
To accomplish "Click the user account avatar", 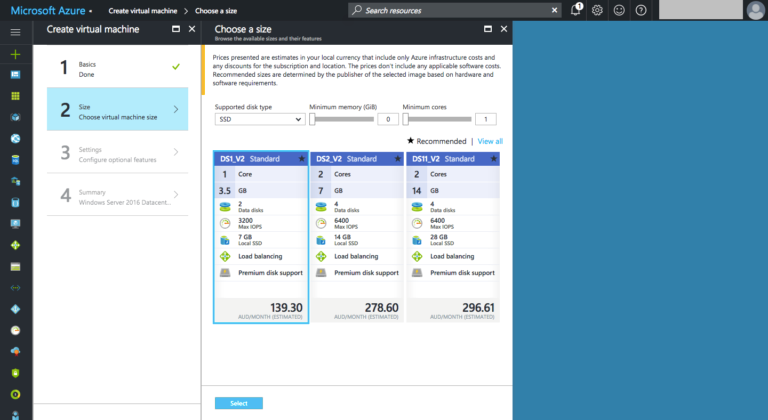I will click(x=755, y=10).
